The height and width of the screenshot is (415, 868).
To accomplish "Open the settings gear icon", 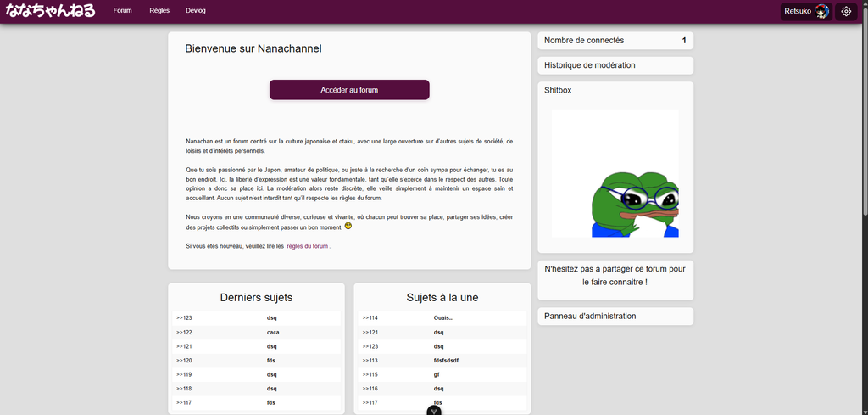I will [846, 11].
